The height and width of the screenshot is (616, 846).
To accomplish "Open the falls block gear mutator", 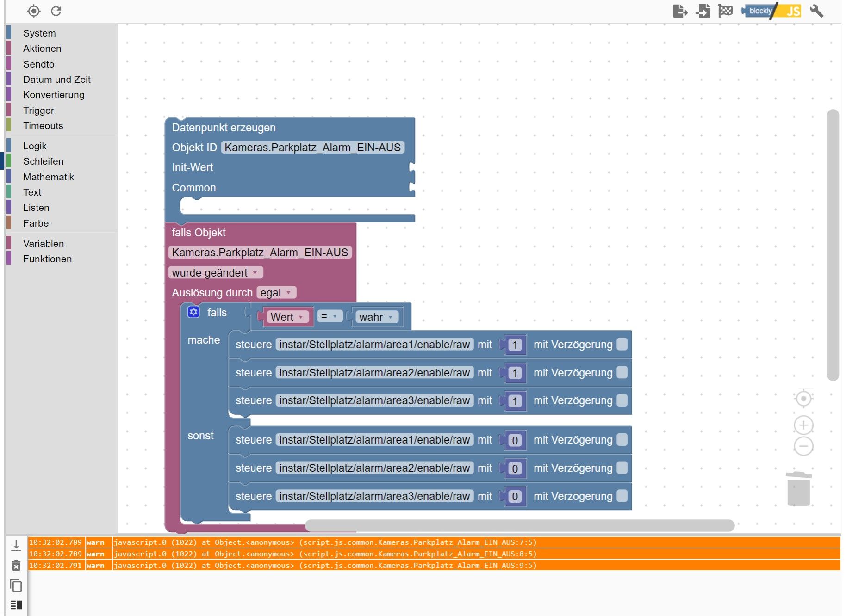I will pyautogui.click(x=193, y=312).
